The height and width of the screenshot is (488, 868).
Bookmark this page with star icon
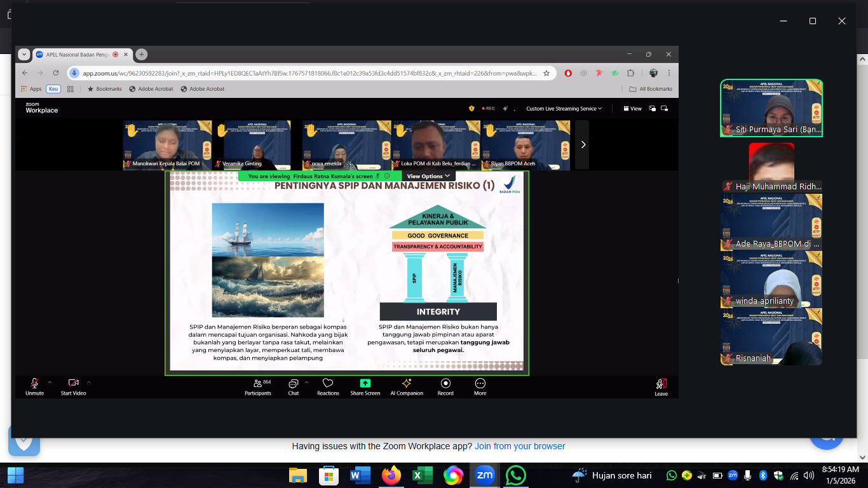546,73
